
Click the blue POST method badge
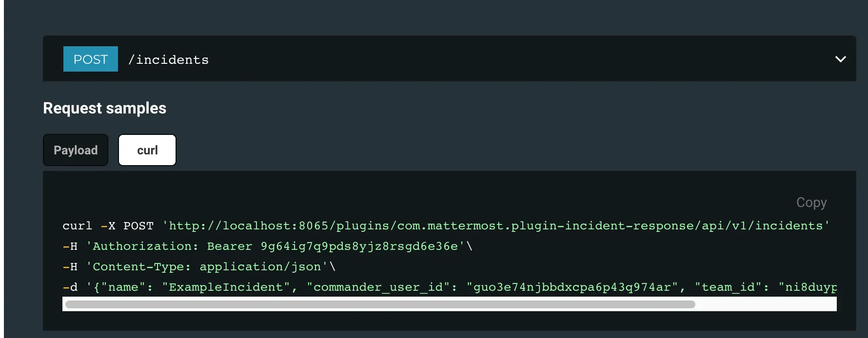pyautogui.click(x=91, y=59)
